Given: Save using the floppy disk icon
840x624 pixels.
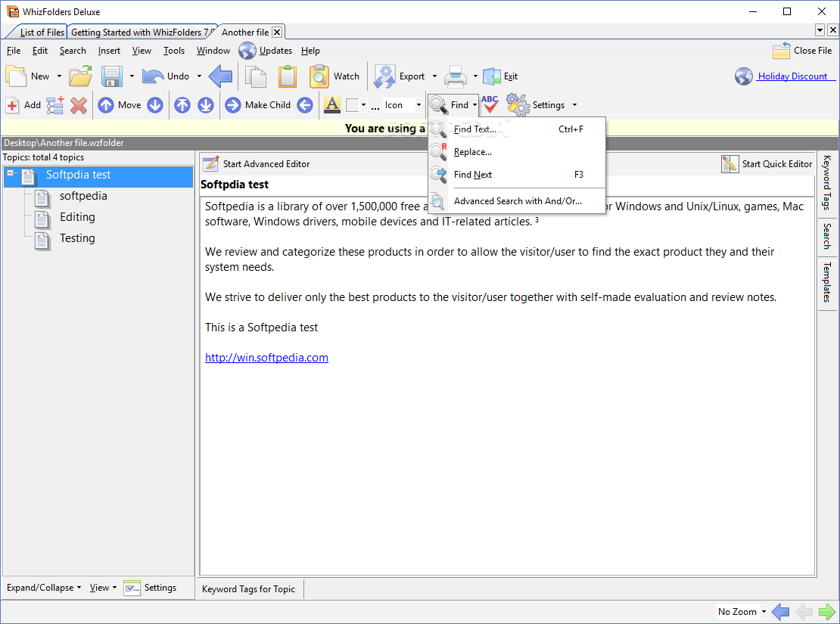Looking at the screenshot, I should tap(112, 76).
